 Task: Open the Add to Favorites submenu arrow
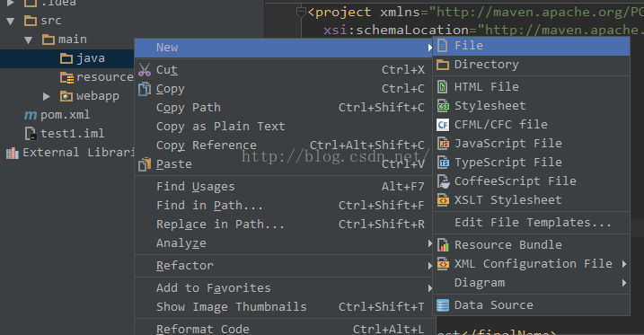click(429, 288)
